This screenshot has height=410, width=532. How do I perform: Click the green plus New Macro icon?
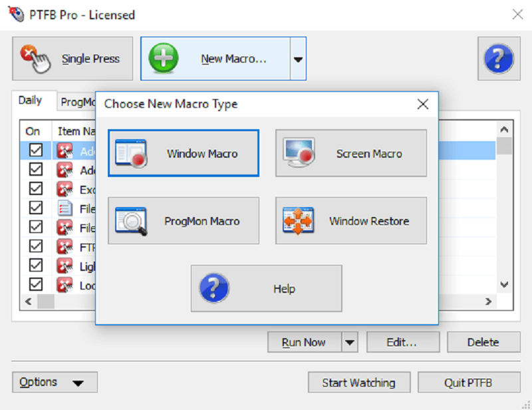164,59
